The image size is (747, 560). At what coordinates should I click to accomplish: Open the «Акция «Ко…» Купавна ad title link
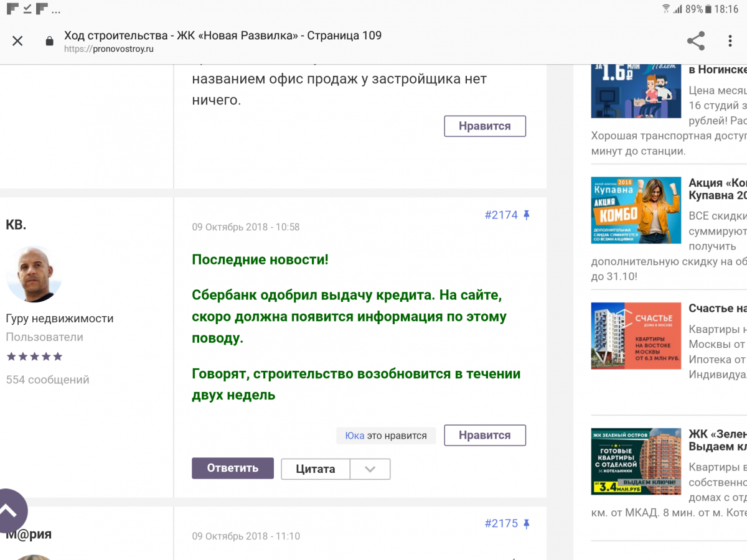point(718,189)
